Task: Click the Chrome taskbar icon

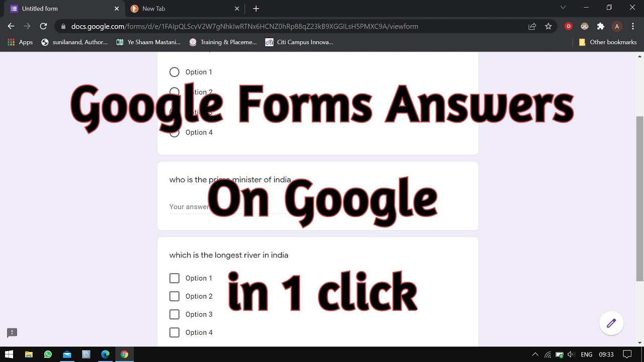Action: point(124,354)
